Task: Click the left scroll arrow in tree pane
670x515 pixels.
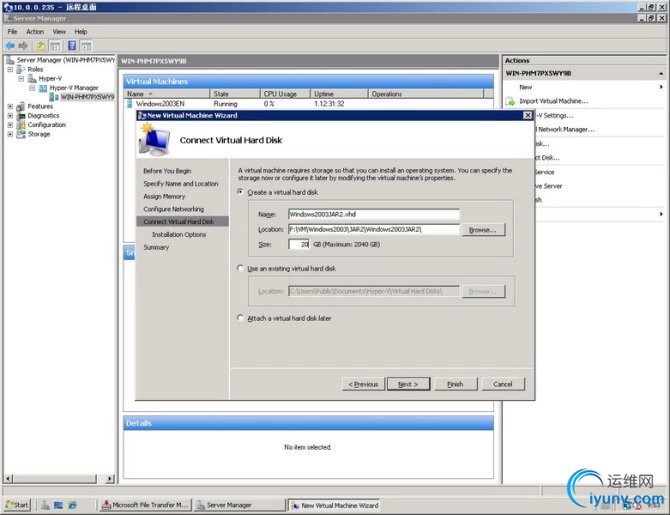Action: click(x=9, y=479)
